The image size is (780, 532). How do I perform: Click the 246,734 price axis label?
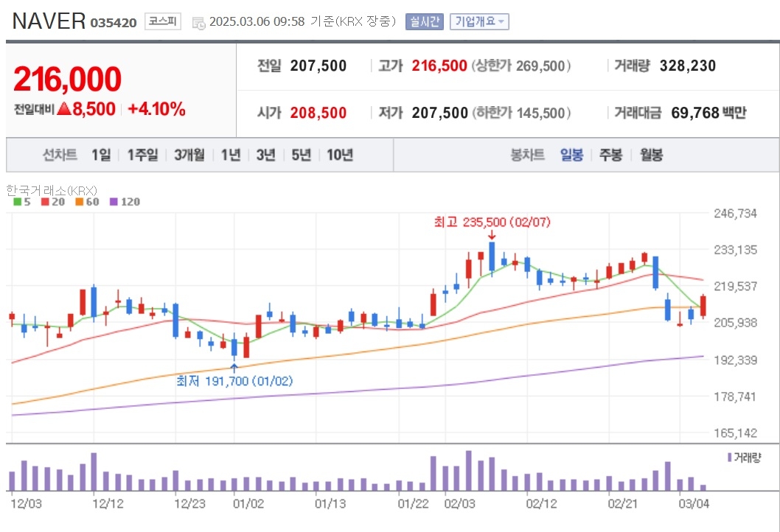(x=735, y=213)
